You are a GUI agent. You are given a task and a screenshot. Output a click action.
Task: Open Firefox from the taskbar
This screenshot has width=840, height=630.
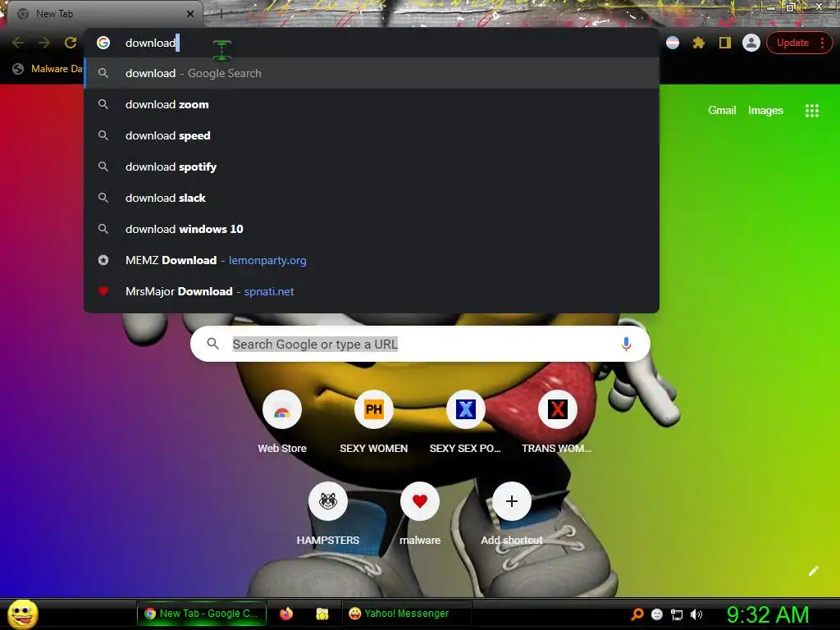pos(286,614)
